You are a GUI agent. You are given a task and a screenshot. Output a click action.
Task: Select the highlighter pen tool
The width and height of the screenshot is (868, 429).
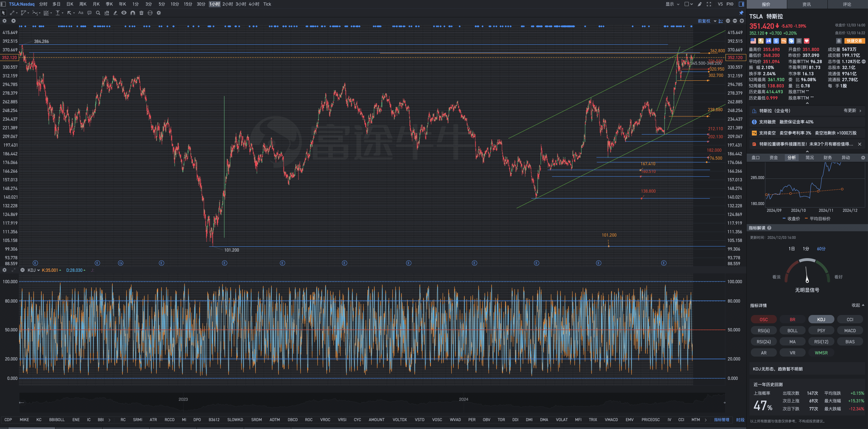pyautogui.click(x=115, y=13)
